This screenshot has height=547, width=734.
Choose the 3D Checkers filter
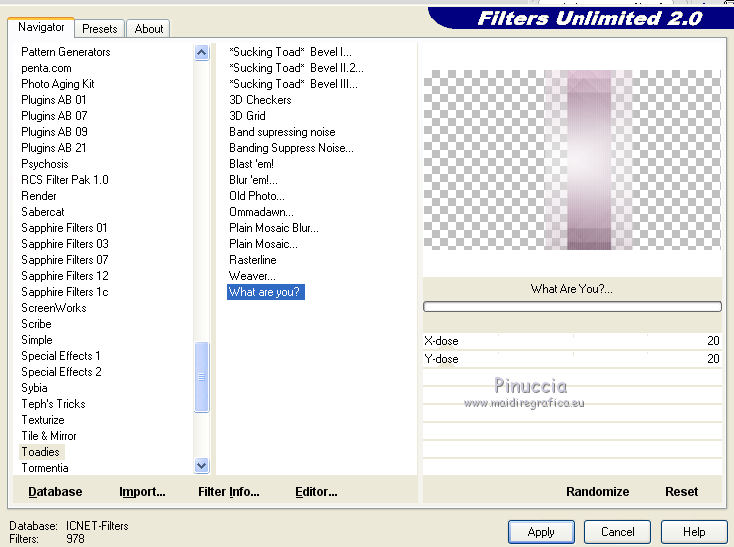tap(260, 100)
